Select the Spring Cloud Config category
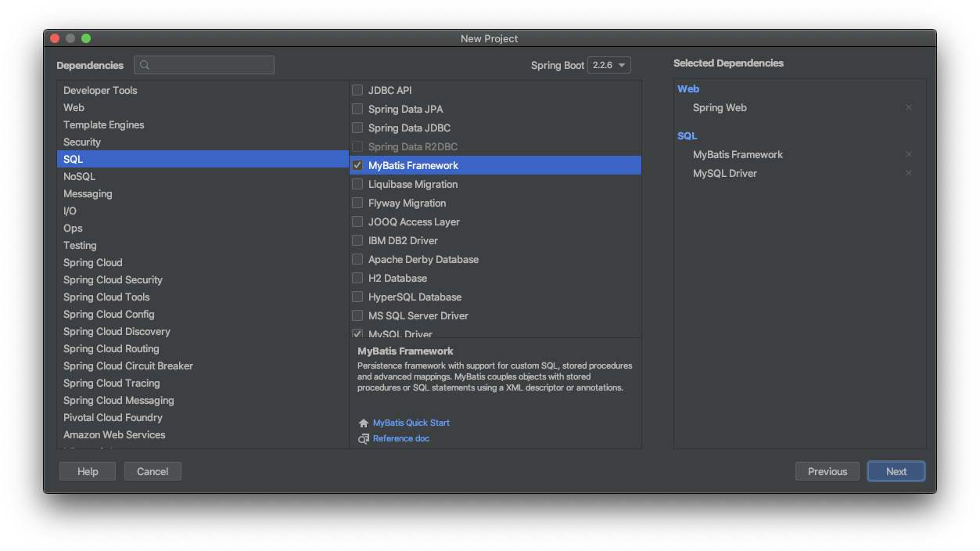This screenshot has width=980, height=551. pyautogui.click(x=203, y=315)
